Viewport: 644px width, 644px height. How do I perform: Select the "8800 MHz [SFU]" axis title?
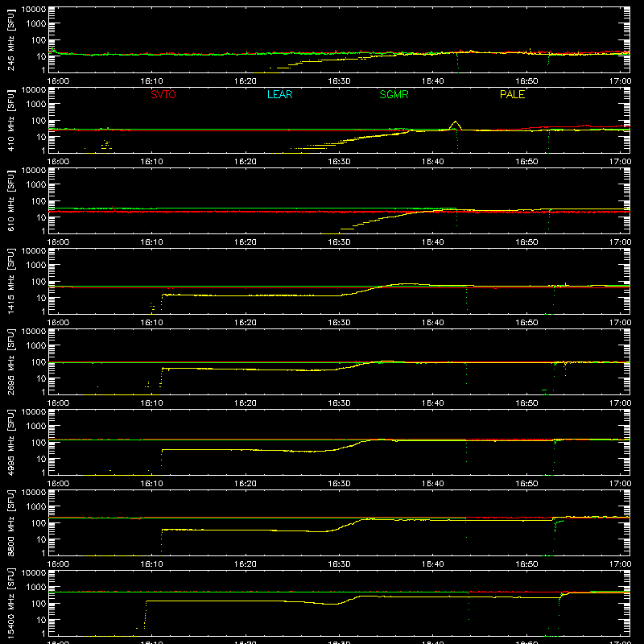(x=10, y=523)
